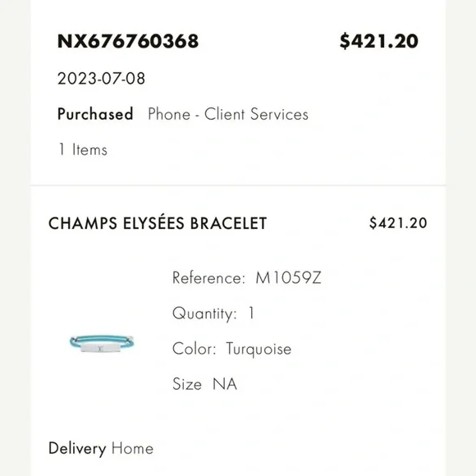Select the Turquoise color value
Screen dimensions: 476x476
[259, 349]
